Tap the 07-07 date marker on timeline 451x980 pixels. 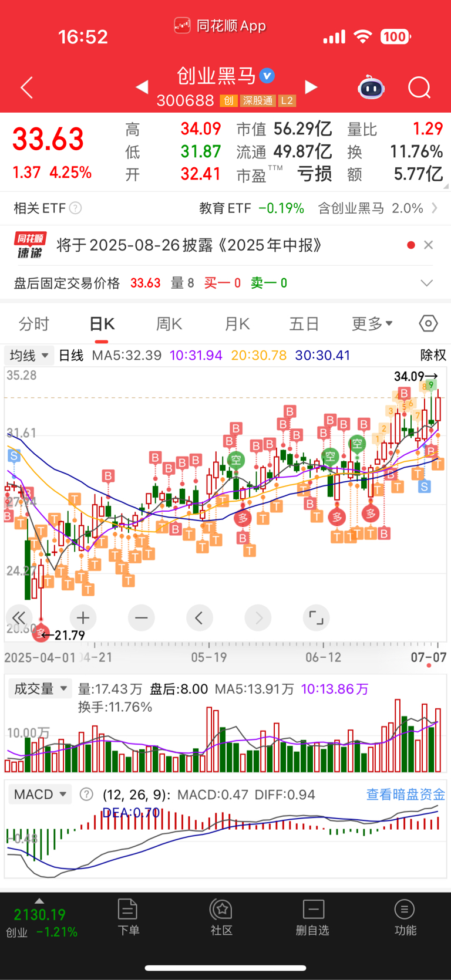(x=429, y=657)
